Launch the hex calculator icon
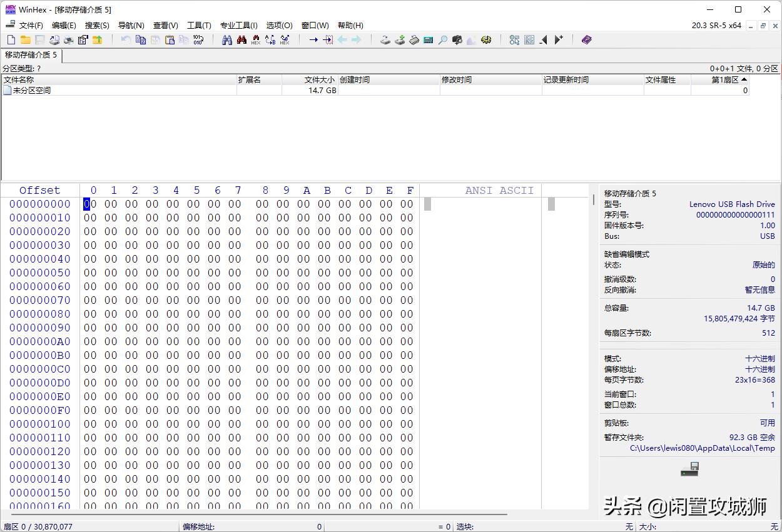The width and height of the screenshot is (782, 532). [429, 39]
